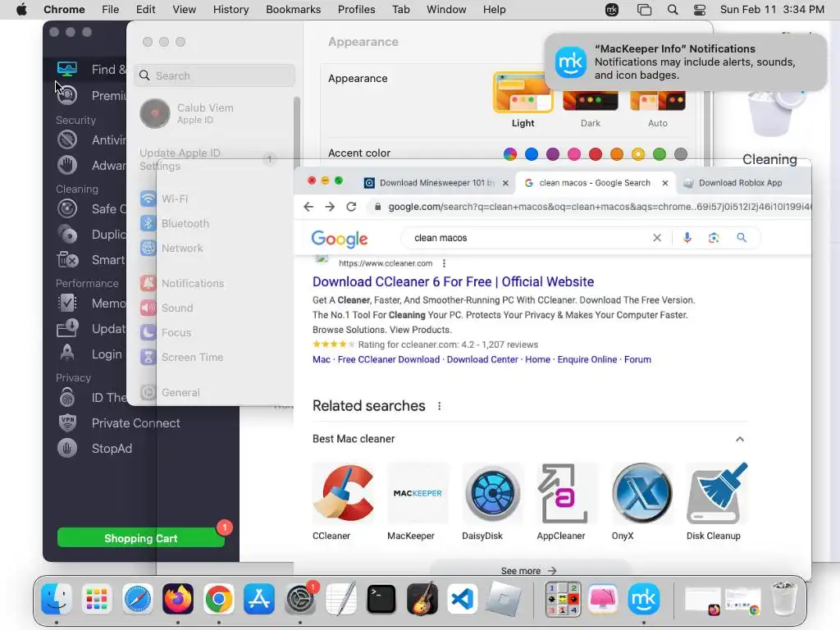
Task: Open Finder from the dock
Action: [x=57, y=599]
